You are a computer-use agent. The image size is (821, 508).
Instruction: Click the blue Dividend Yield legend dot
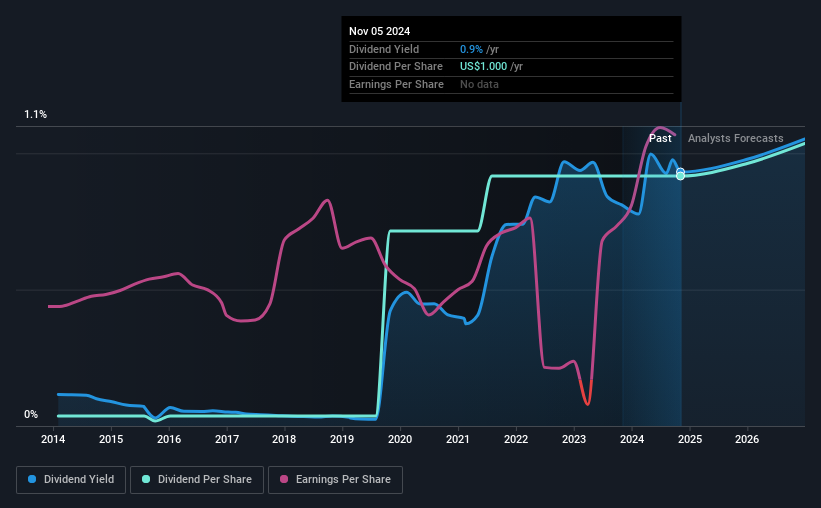pos(32,479)
